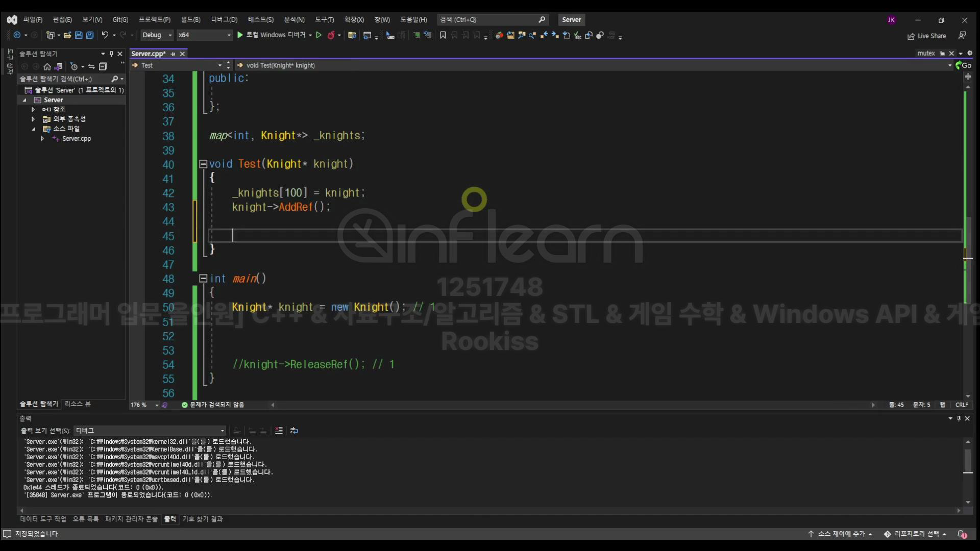The width and height of the screenshot is (980, 551).
Task: Switch to the 오류 목록 tab
Action: click(85, 519)
